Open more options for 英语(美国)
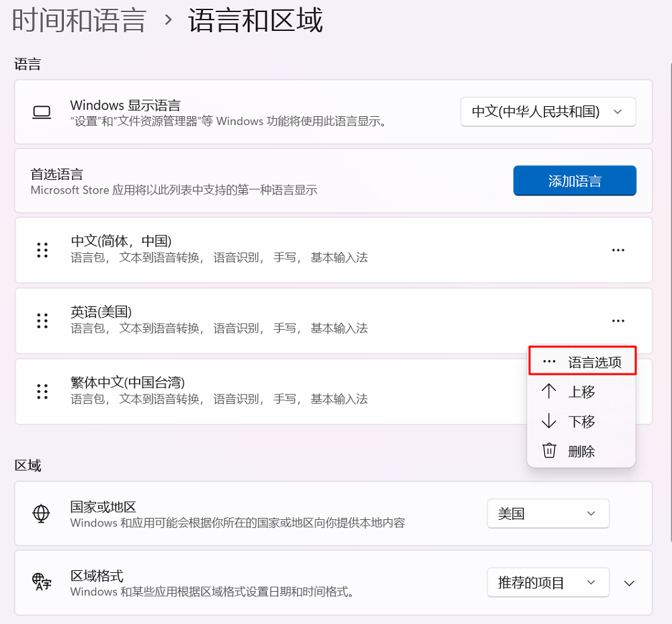The image size is (672, 624). (x=618, y=321)
